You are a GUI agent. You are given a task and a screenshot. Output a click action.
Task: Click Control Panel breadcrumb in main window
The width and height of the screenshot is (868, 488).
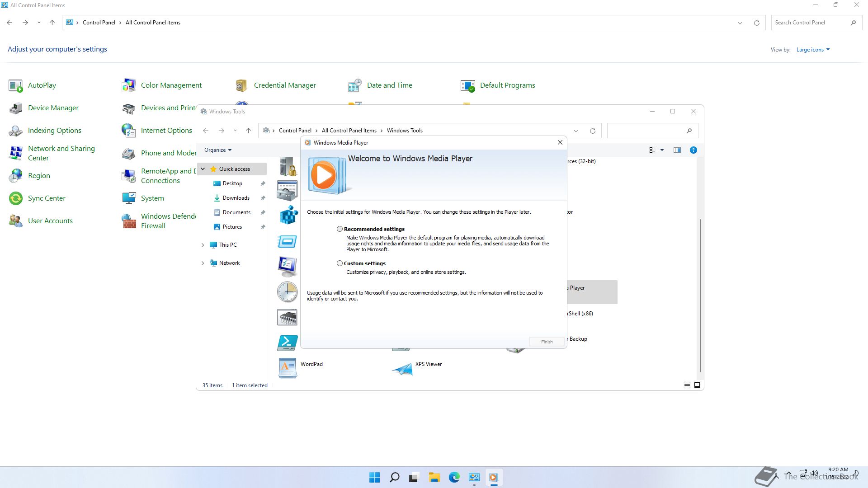(x=99, y=23)
